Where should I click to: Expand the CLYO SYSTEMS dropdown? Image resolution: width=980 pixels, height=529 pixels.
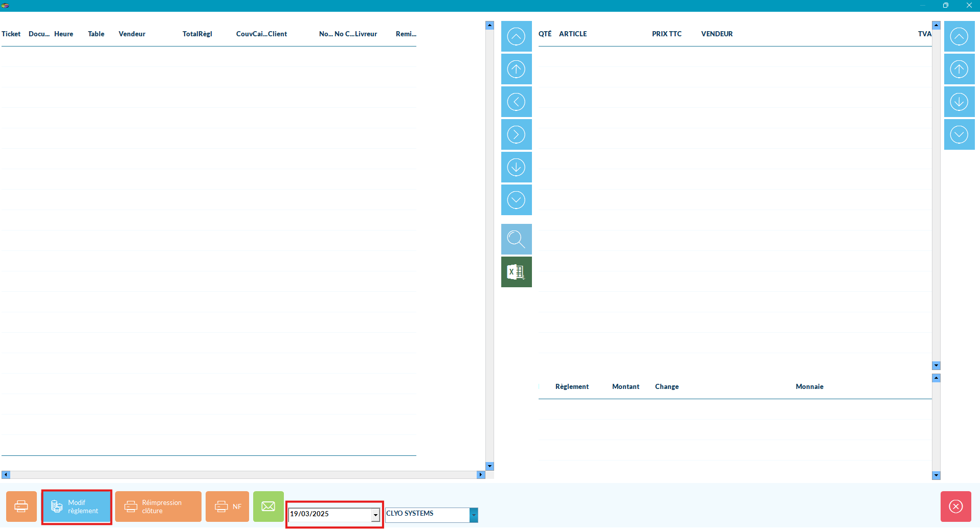474,515
